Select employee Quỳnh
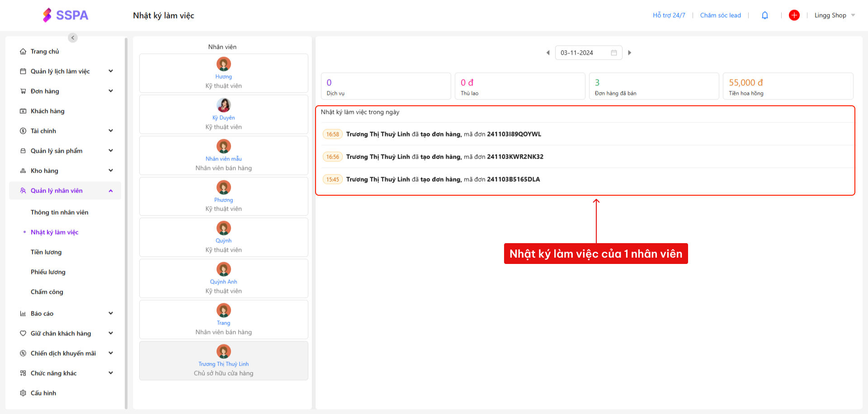The width and height of the screenshot is (868, 414). click(224, 237)
